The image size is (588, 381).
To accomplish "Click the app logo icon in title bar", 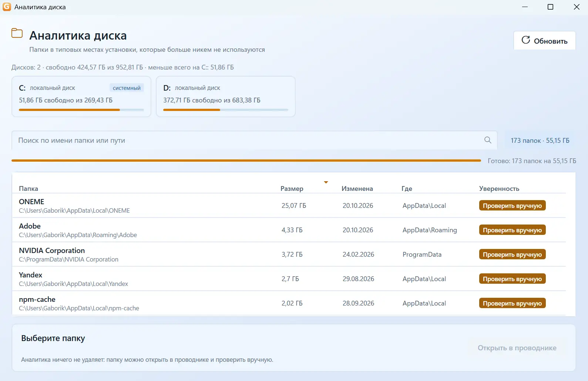I will point(7,7).
